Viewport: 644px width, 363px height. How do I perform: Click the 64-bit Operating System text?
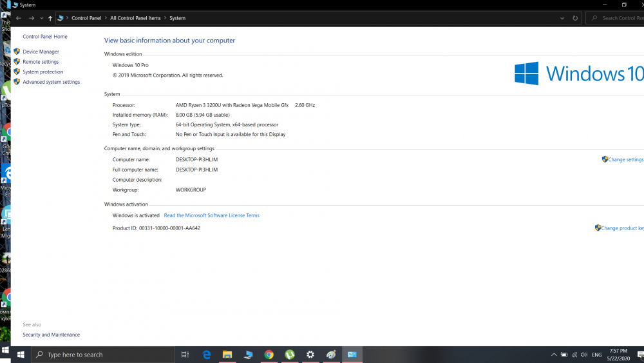(227, 124)
